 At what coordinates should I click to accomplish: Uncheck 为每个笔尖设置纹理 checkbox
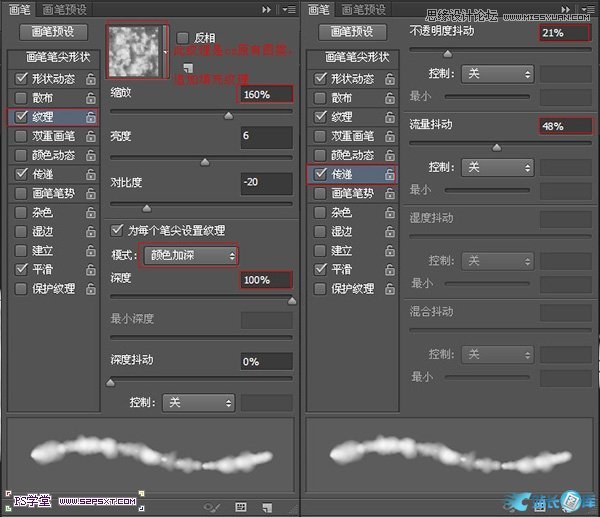pos(117,230)
